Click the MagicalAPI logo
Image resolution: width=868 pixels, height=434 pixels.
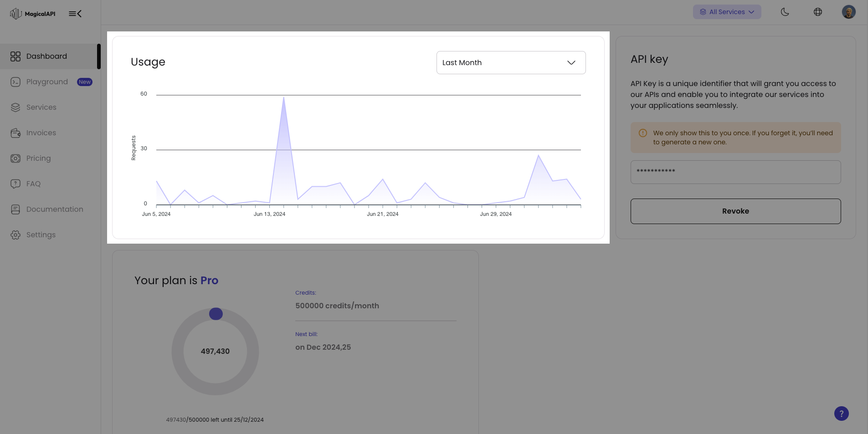click(x=32, y=14)
